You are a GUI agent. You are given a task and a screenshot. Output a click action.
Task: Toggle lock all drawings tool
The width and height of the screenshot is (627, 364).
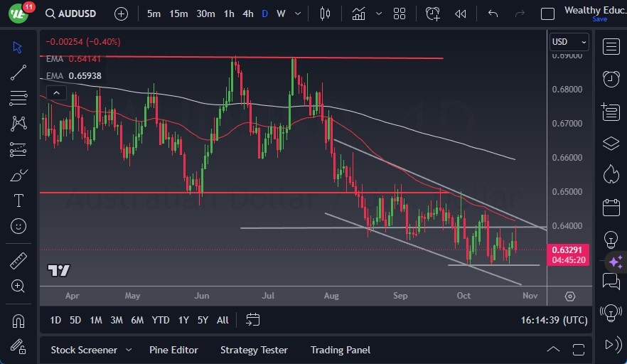(x=18, y=346)
